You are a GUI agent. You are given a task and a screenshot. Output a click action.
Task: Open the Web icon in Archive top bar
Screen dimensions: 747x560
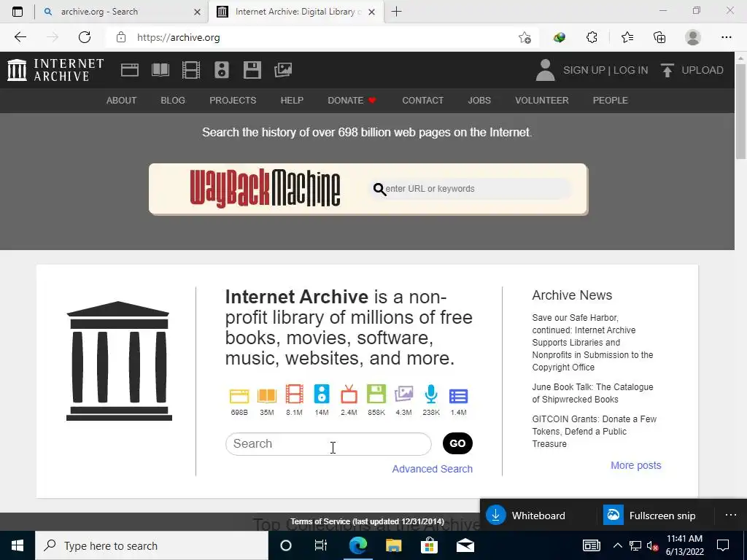130,70
